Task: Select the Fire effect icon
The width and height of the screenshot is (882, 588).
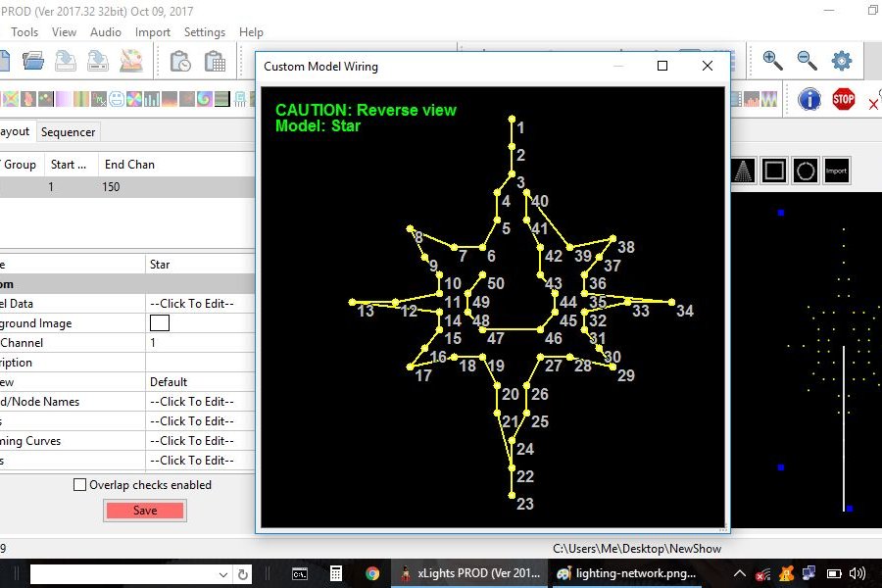Action: point(170,100)
